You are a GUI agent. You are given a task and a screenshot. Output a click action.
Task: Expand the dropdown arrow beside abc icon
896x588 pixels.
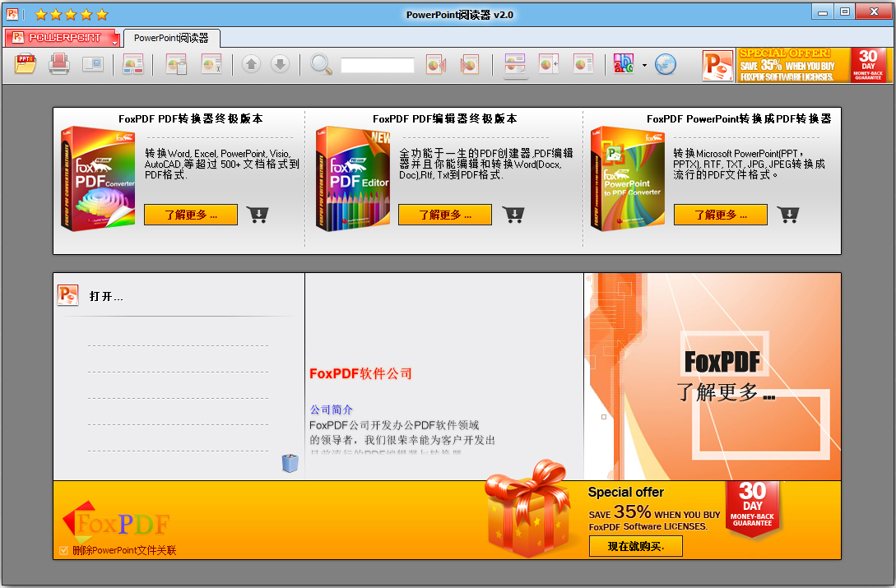643,64
